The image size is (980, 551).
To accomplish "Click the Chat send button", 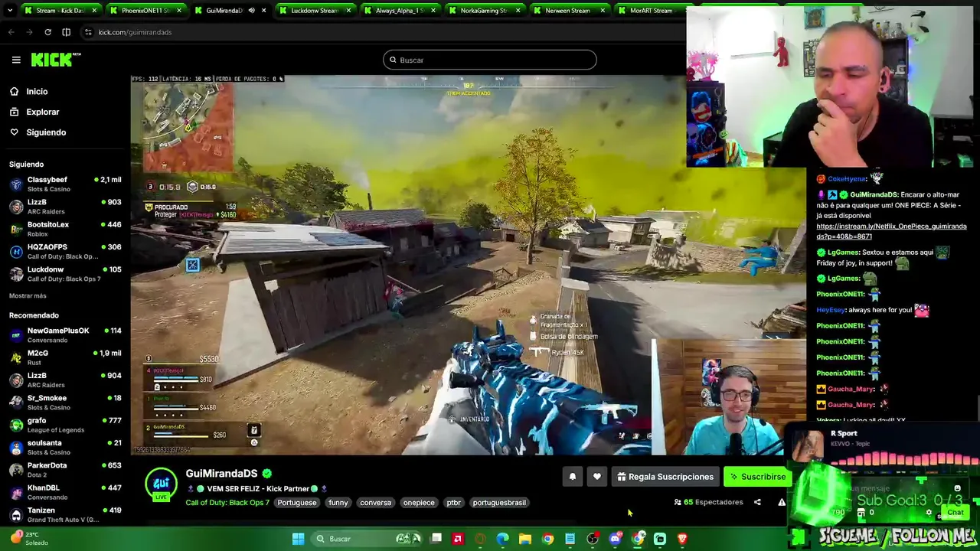I will tap(955, 512).
